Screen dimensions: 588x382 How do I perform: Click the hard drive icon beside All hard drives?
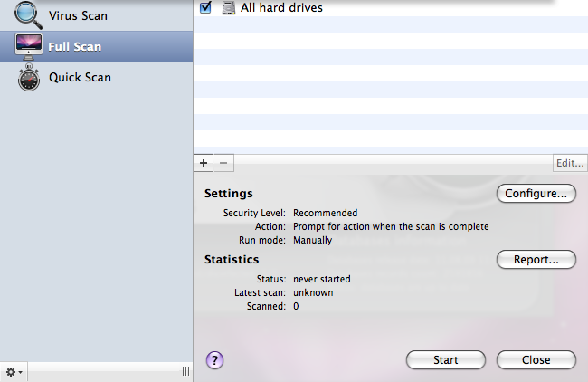pos(228,7)
